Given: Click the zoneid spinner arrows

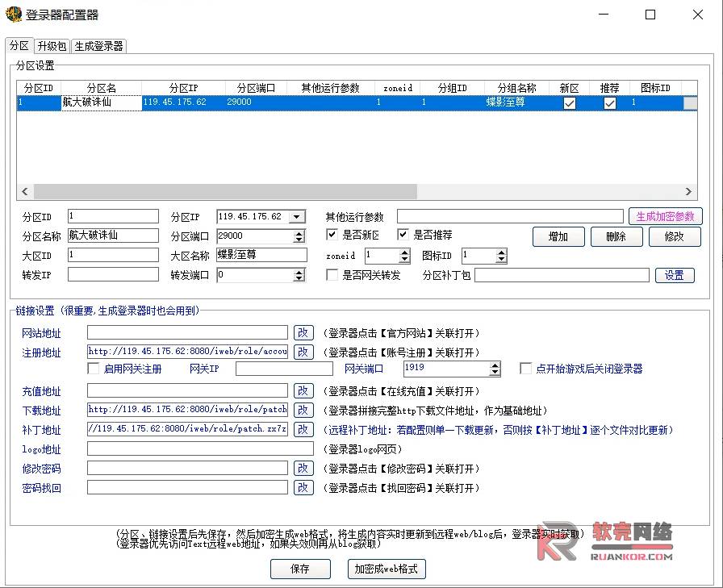Looking at the screenshot, I should pos(404,256).
